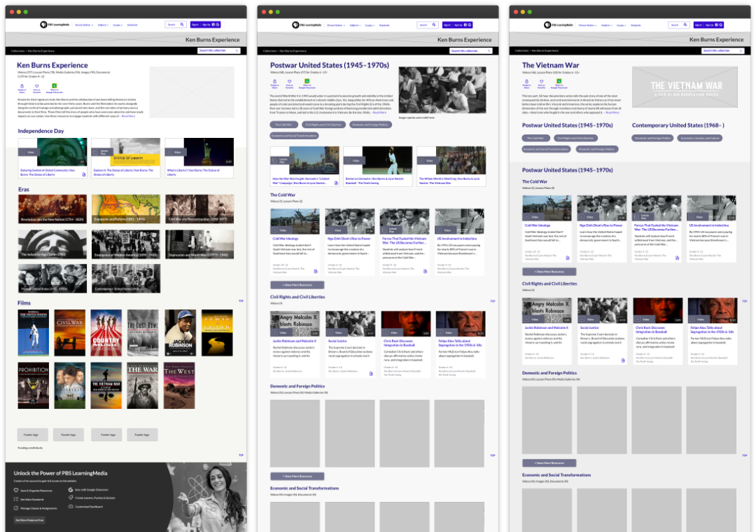Click PBS LearningMedia logo in middle window
This screenshot has width=756, height=532.
pyautogui.click(x=307, y=25)
